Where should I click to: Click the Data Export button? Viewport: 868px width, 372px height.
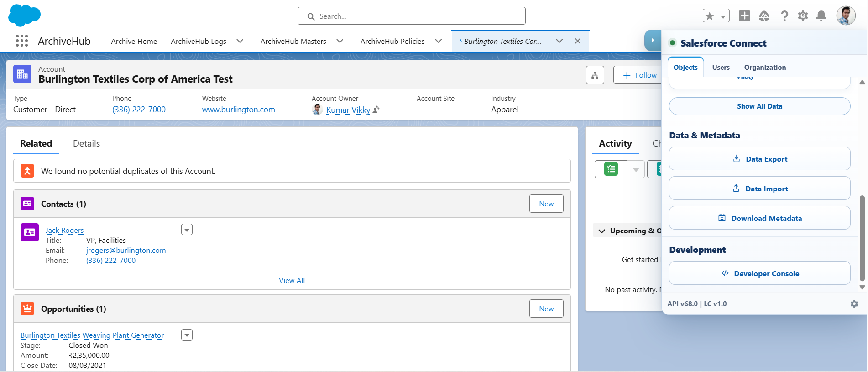[x=760, y=159]
